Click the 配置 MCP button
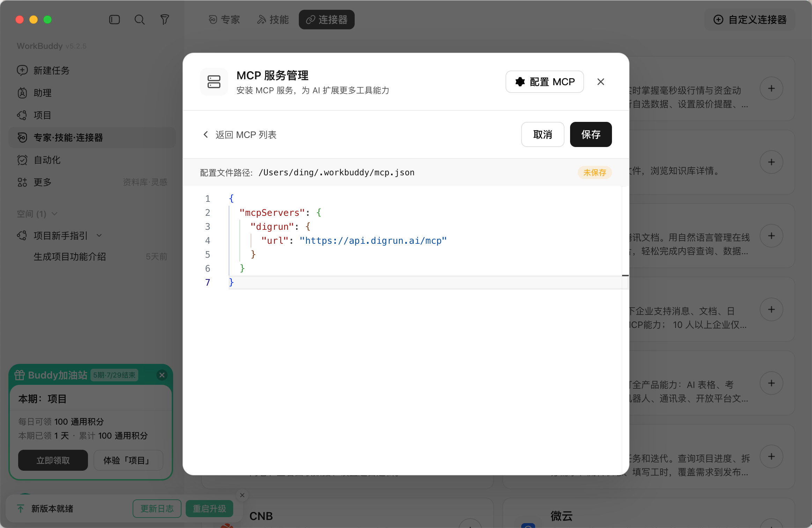The height and width of the screenshot is (528, 812). 545,82
